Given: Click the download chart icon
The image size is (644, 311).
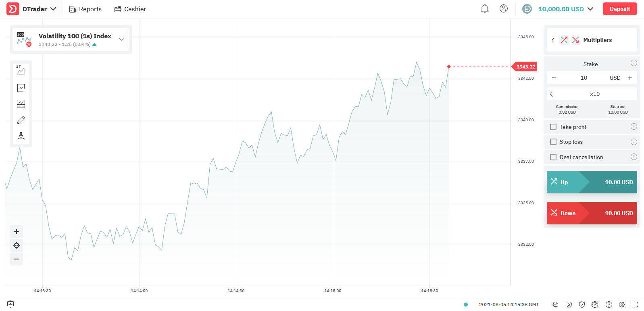Looking at the screenshot, I should 21,136.
